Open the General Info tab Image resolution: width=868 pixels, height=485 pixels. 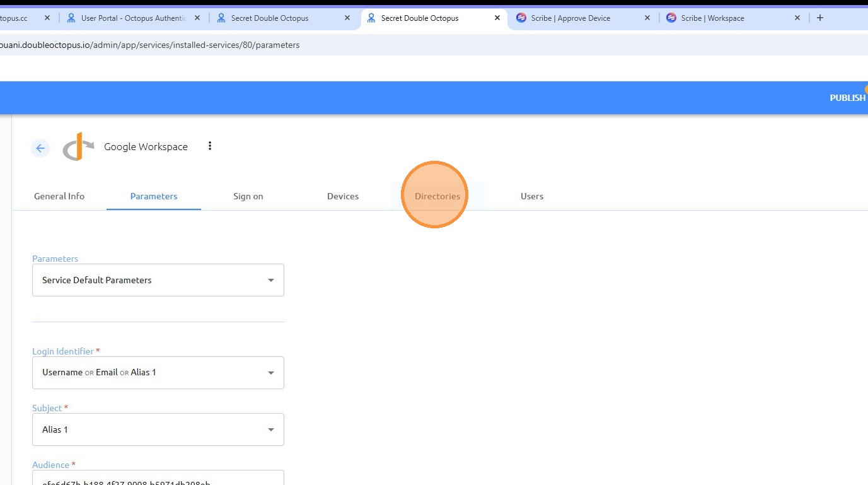coord(59,196)
